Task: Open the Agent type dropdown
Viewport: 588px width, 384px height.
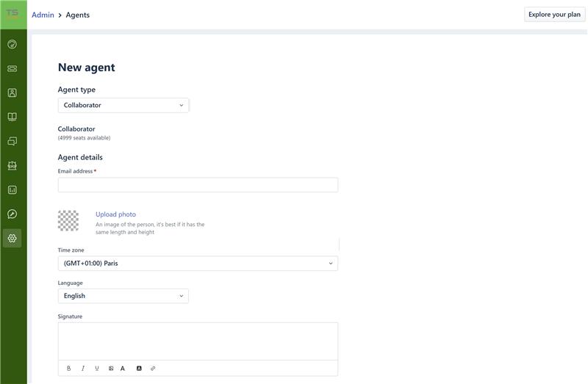Action: coord(123,105)
